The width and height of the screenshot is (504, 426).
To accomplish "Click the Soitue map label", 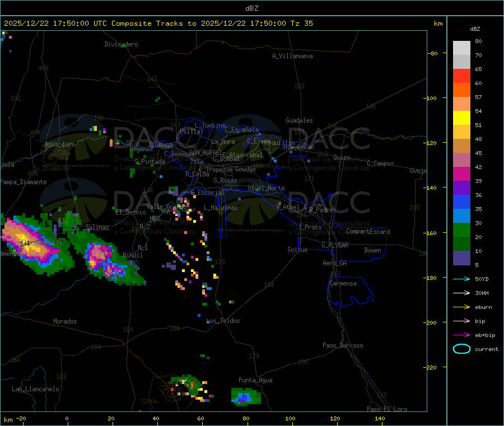I will coord(298,250).
